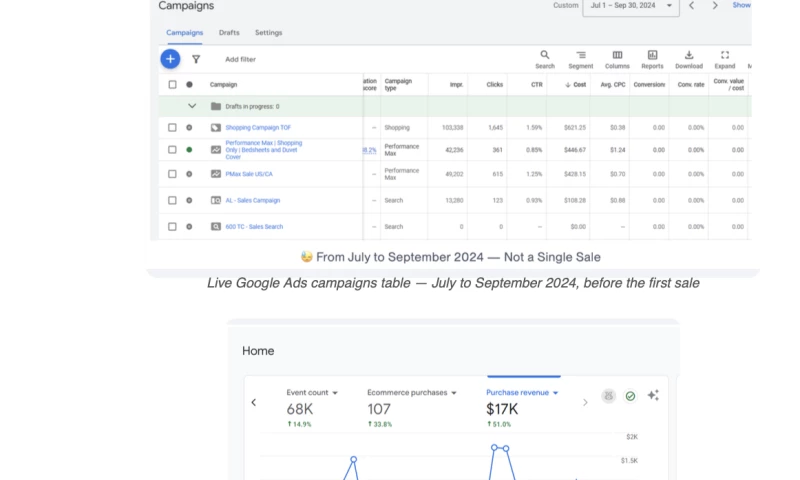The height and width of the screenshot is (480, 800).
Task: Click the Avg. CPC column header
Action: 613,85
